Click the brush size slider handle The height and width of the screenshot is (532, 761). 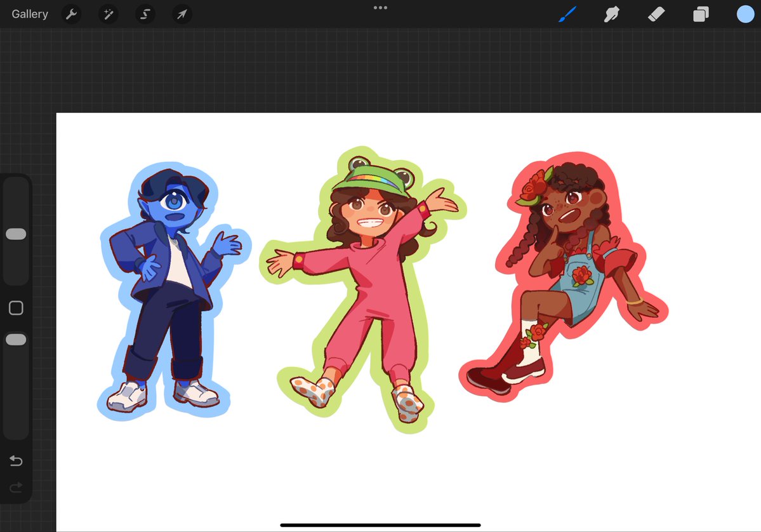(x=16, y=234)
